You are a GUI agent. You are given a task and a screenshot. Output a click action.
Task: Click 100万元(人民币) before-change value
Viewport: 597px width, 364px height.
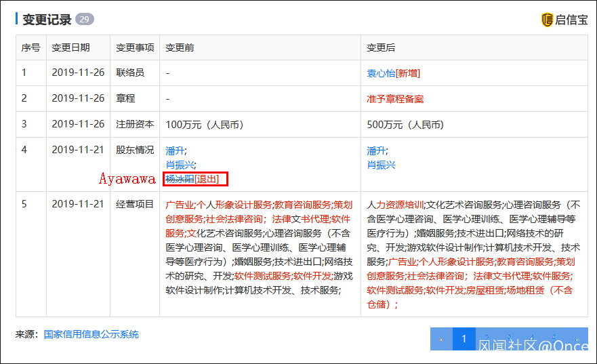pyautogui.click(x=205, y=125)
